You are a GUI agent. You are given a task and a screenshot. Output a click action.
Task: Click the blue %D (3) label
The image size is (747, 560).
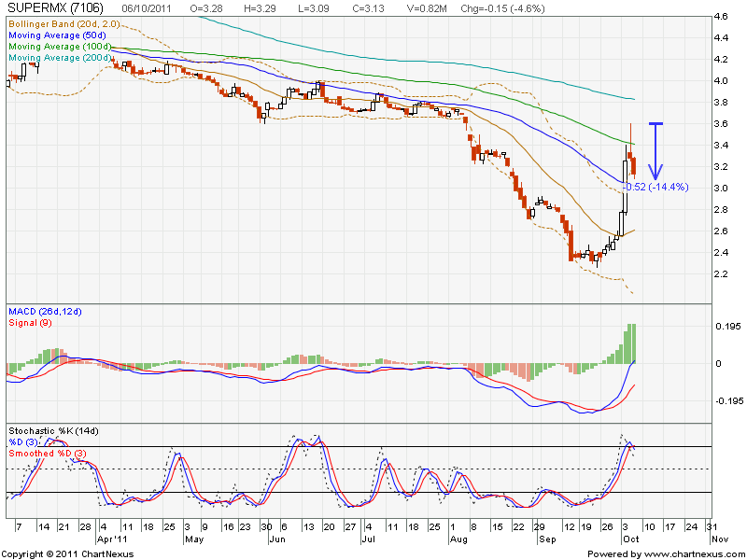click(22, 442)
